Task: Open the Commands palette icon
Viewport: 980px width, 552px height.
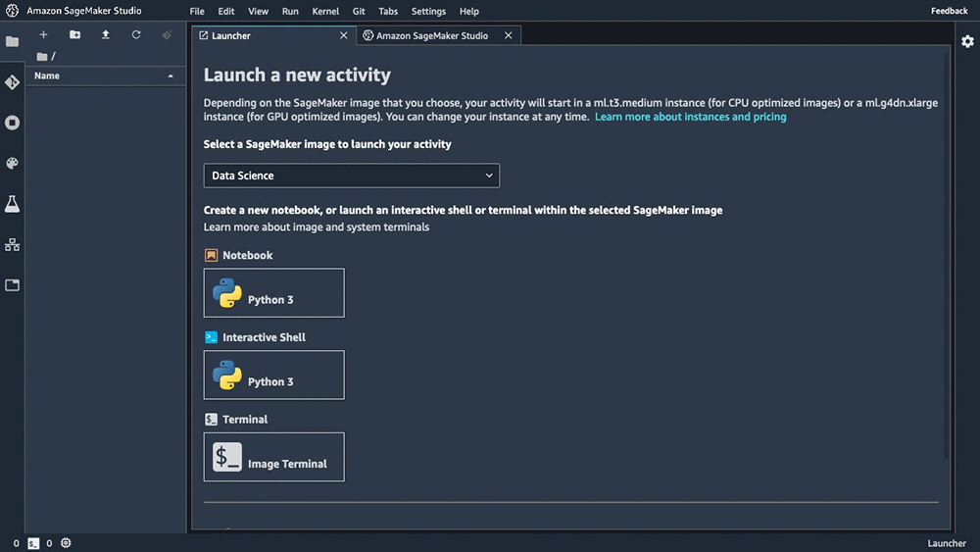Action: coord(12,163)
